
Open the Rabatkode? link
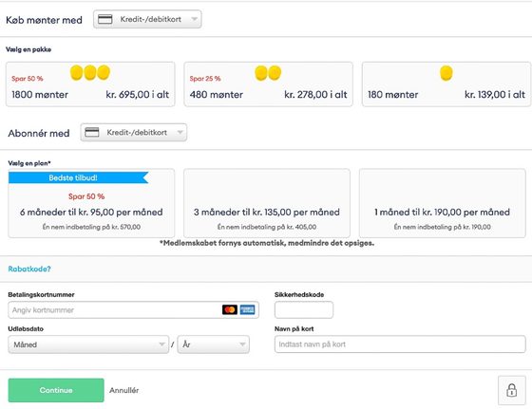29,270
